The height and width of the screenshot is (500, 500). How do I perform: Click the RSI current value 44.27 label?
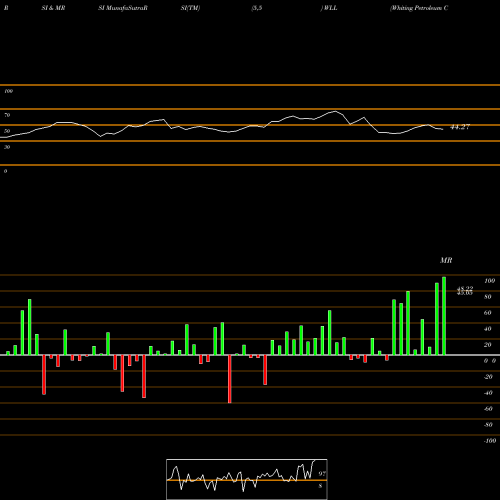460,127
